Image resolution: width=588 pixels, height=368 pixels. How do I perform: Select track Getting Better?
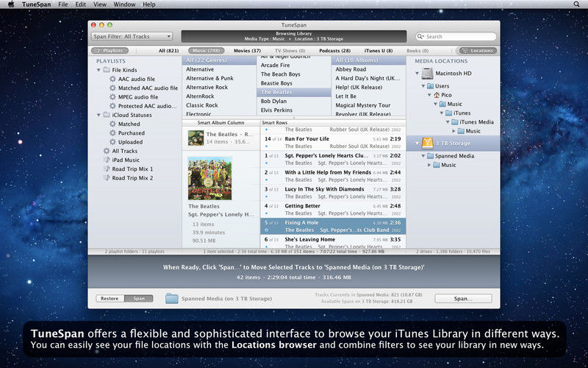coord(333,210)
